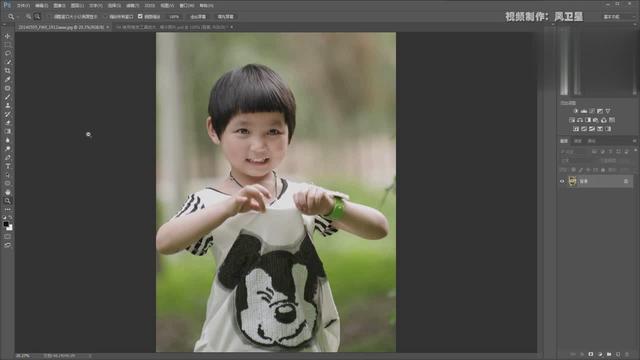Add a Curves adjustment
640x360 pixels.
(x=592, y=111)
